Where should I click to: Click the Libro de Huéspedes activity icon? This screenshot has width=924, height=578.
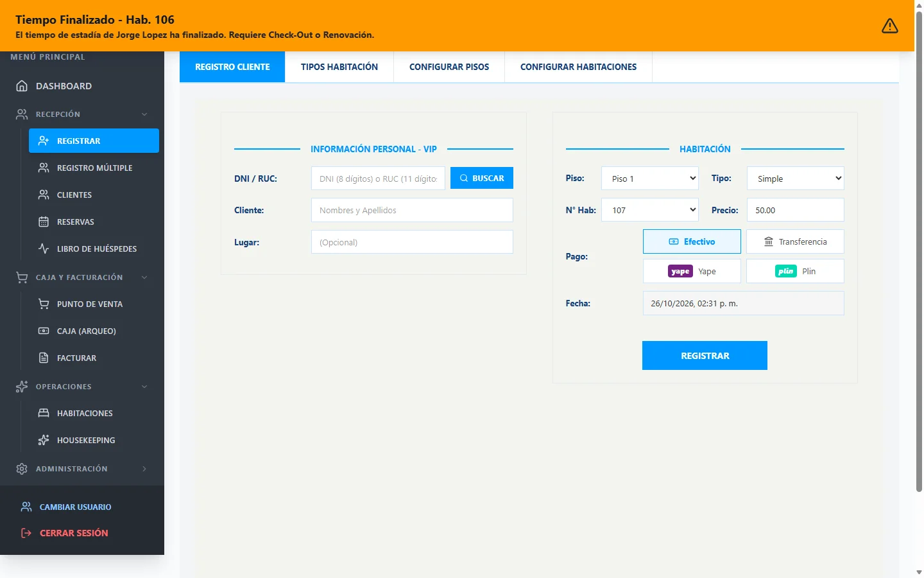[x=44, y=249]
